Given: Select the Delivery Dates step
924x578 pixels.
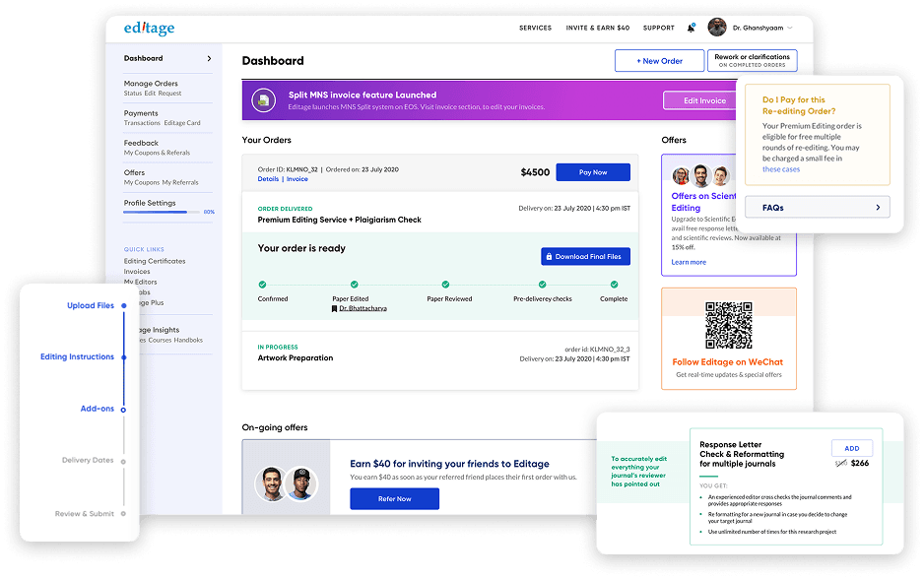Looking at the screenshot, I should tap(88, 460).
